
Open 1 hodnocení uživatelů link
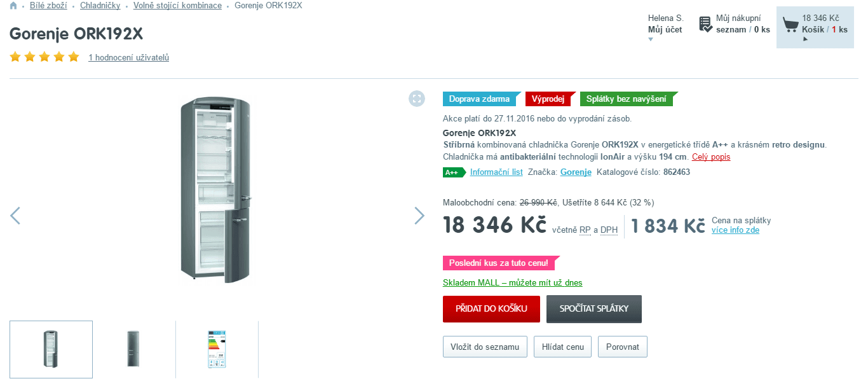click(x=128, y=57)
